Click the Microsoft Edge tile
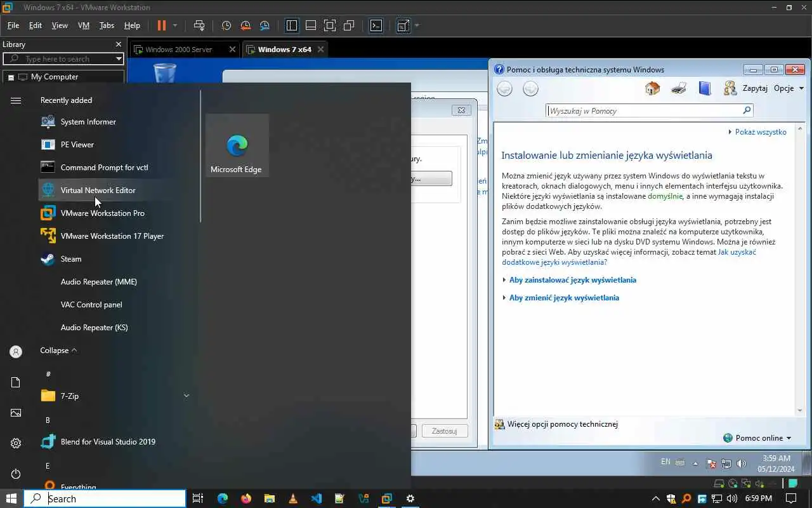The image size is (812, 508). point(237,145)
